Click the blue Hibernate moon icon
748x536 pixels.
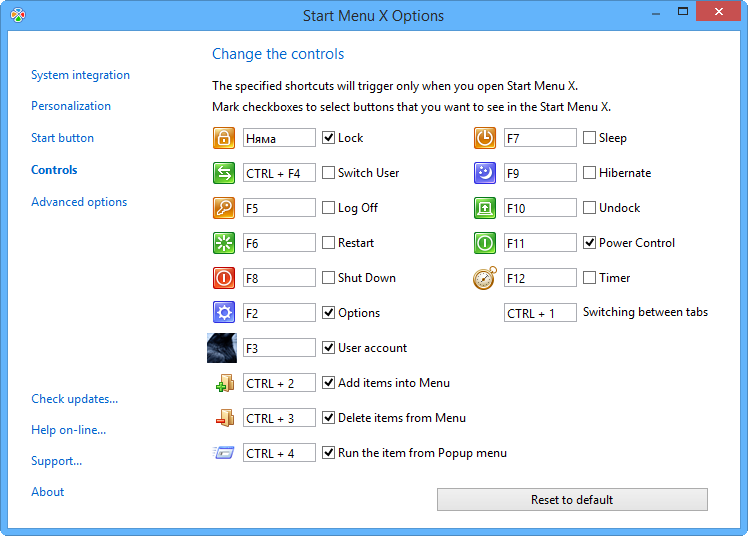coord(485,173)
